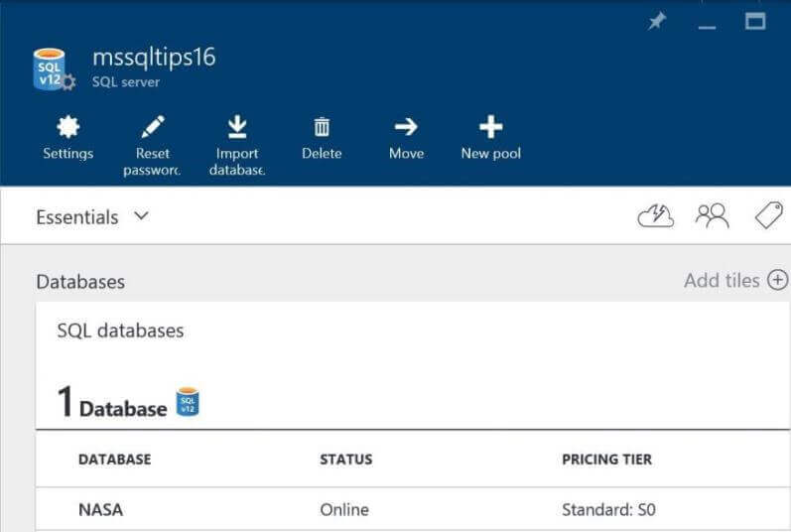This screenshot has width=791, height=532.
Task: Click the mssqltips16 server name title
Action: 154,58
